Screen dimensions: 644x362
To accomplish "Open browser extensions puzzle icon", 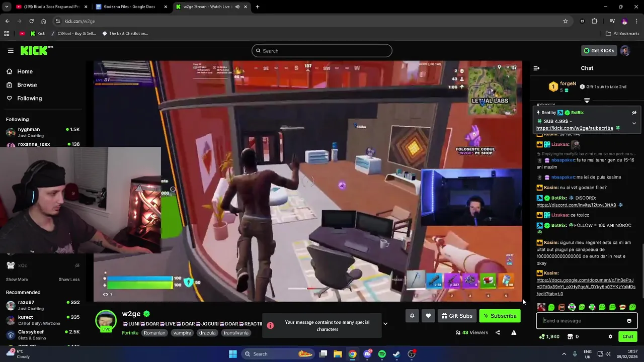I will pyautogui.click(x=595, y=21).
